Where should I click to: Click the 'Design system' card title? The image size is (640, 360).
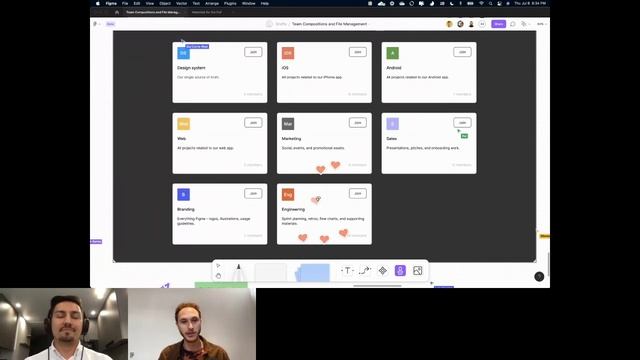[191, 68]
